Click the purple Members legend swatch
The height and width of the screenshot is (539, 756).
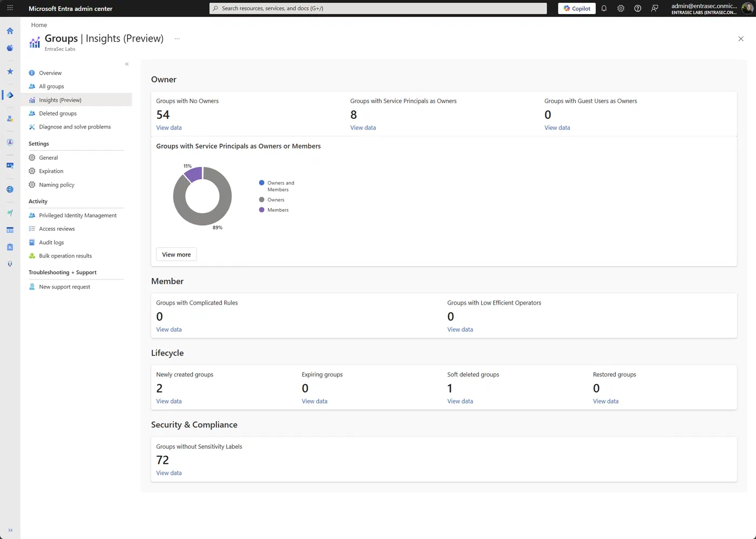(262, 210)
